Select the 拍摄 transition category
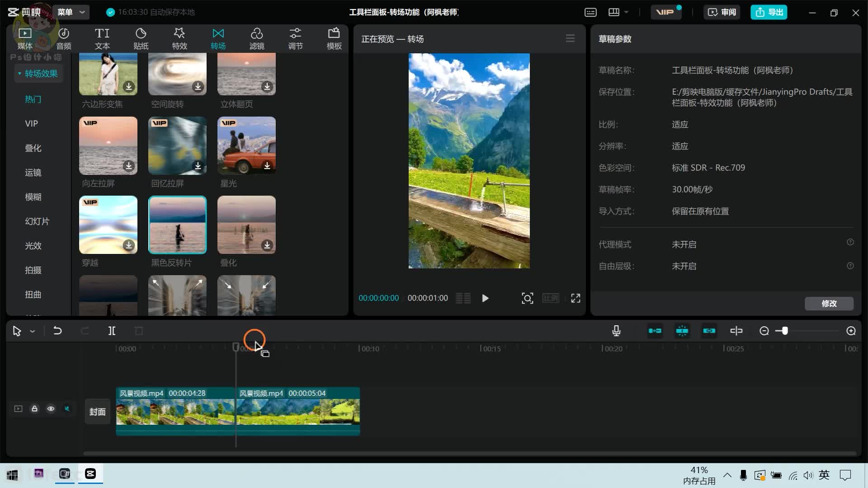Viewport: 868px width, 488px height. 33,270
